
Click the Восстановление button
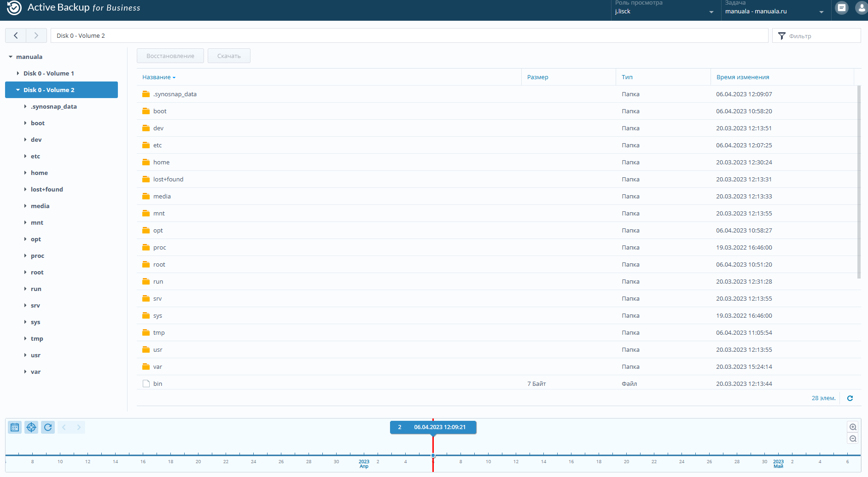click(x=170, y=56)
